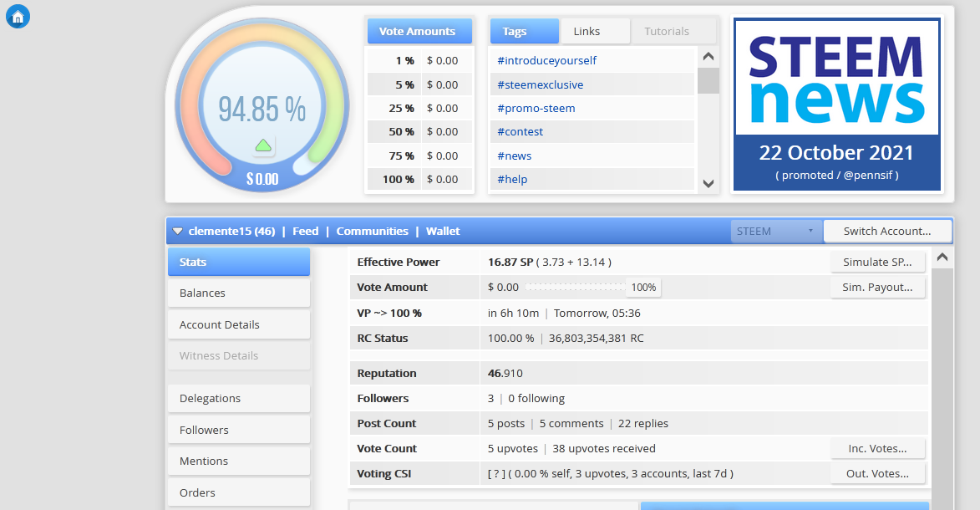Select the 100 % vote amount row
Image resolution: width=980 pixels, height=510 pixels.
(419, 180)
